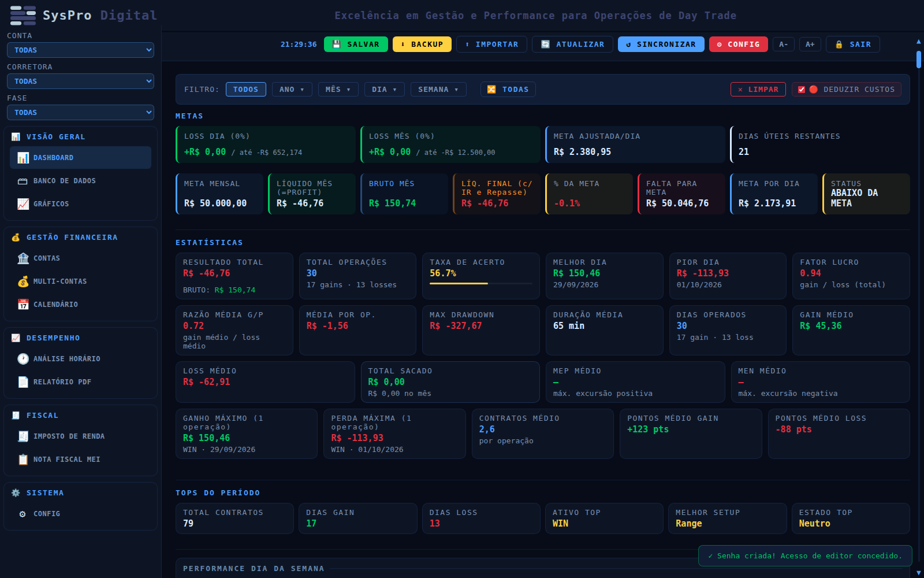Open Relatório PDF document item
924x578 pixels.
click(x=80, y=382)
